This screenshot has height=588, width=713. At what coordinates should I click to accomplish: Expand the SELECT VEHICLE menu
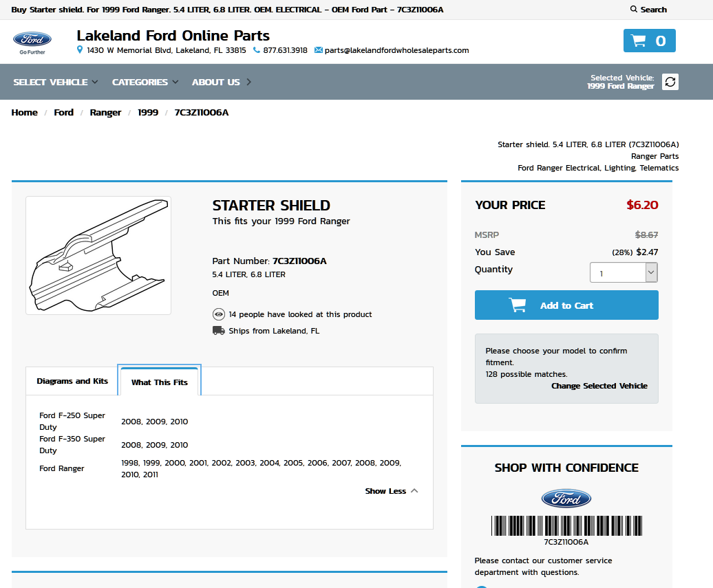[51, 81]
